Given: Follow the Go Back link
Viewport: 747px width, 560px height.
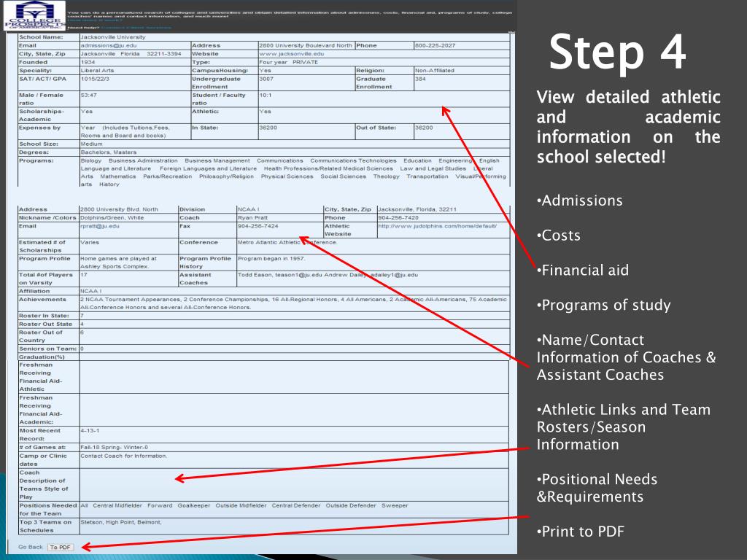Looking at the screenshot, I should tap(31, 547).
